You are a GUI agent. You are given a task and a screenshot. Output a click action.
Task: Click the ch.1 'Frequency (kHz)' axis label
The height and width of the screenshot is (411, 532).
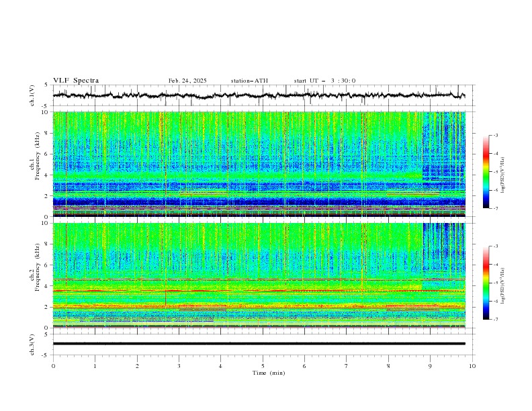(38, 156)
